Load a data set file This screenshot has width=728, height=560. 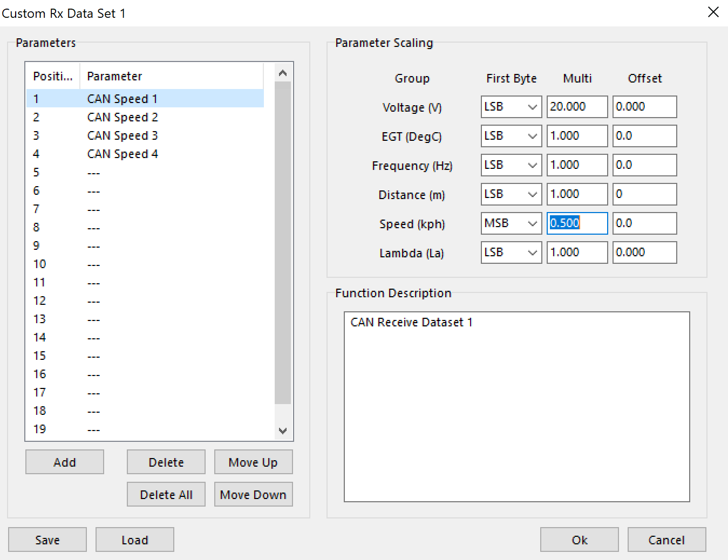[x=135, y=540]
